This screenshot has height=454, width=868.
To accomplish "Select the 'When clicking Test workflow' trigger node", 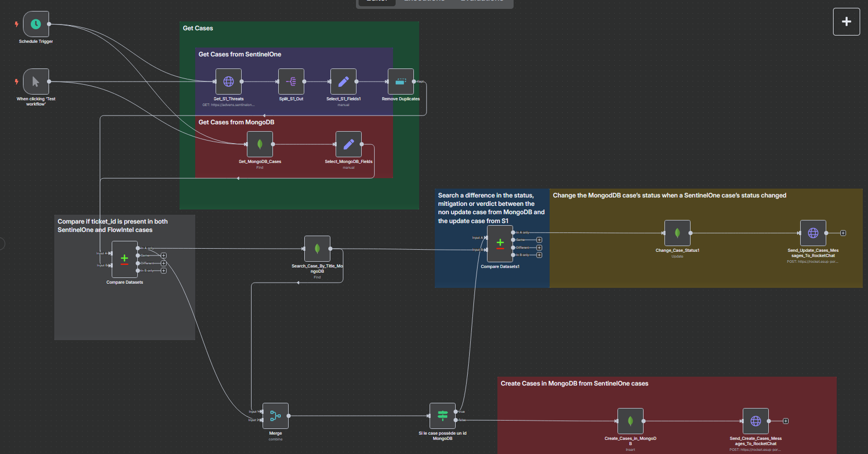I will pos(36,82).
